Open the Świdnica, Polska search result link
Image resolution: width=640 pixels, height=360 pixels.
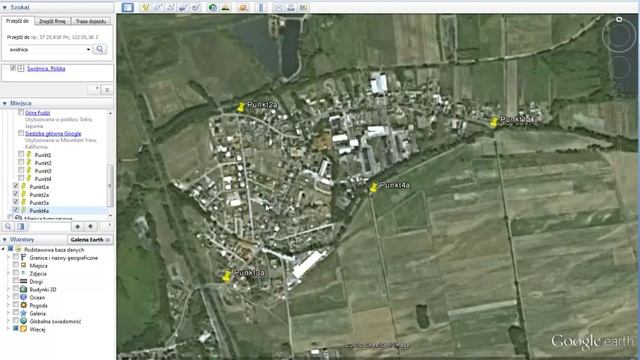pyautogui.click(x=46, y=69)
